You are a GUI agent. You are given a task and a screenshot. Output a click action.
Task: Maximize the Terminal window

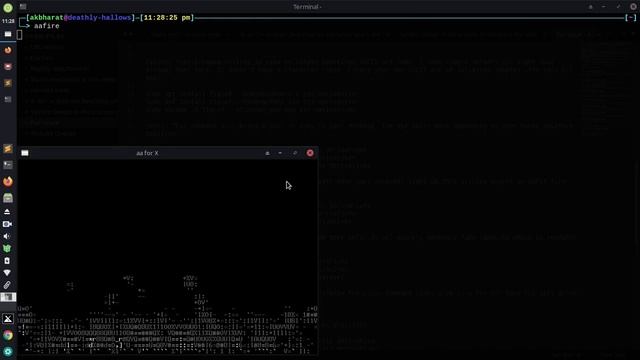(x=618, y=7)
